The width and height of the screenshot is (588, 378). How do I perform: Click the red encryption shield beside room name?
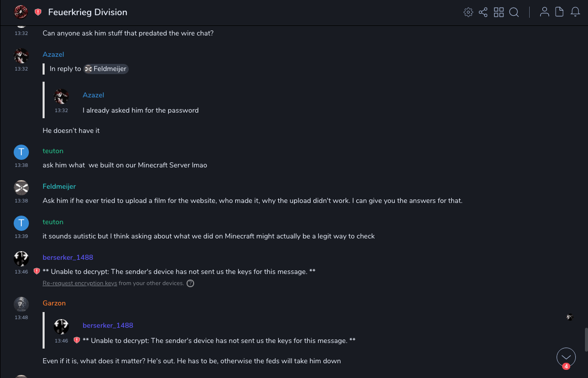[38, 12]
